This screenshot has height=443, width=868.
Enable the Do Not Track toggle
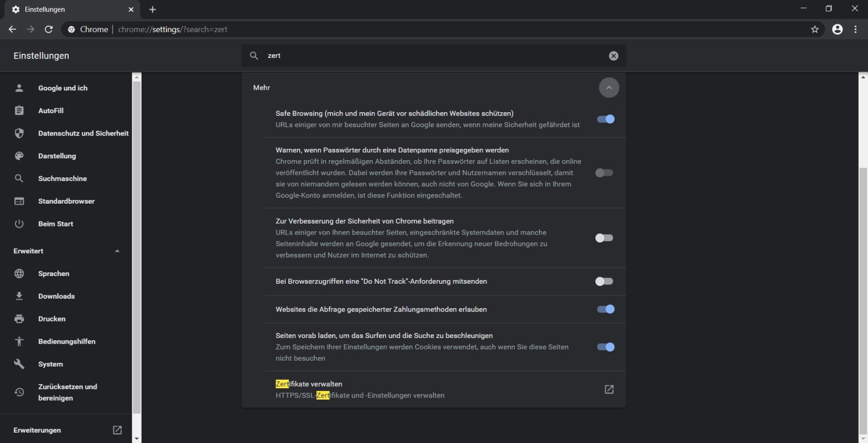604,281
